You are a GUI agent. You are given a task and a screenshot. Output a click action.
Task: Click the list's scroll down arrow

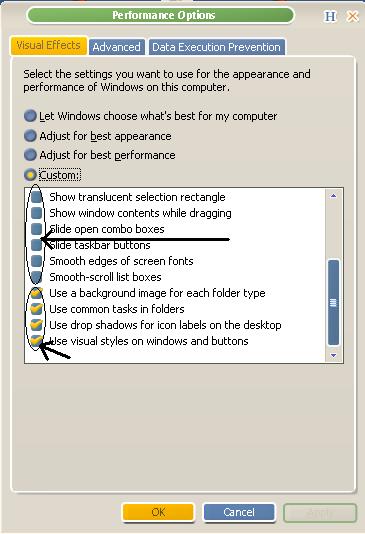coord(333,355)
